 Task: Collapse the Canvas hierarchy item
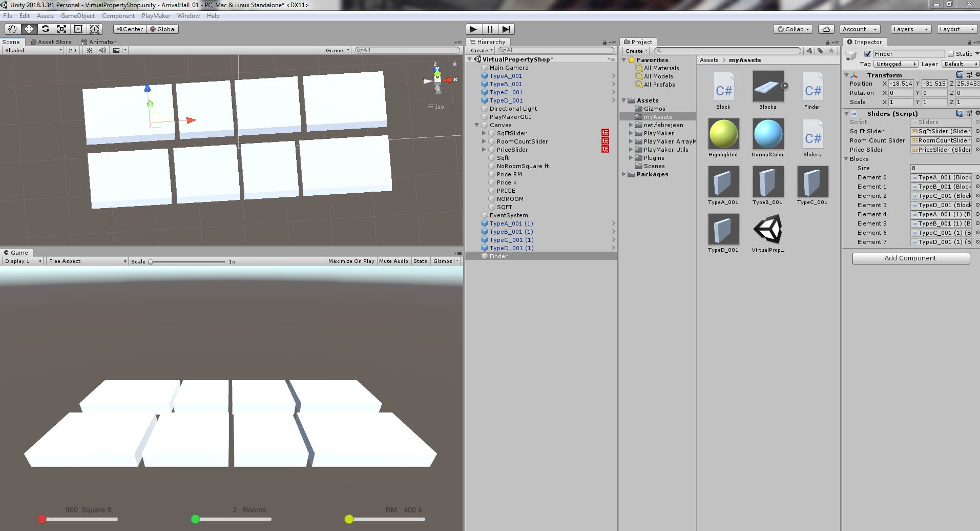point(476,125)
